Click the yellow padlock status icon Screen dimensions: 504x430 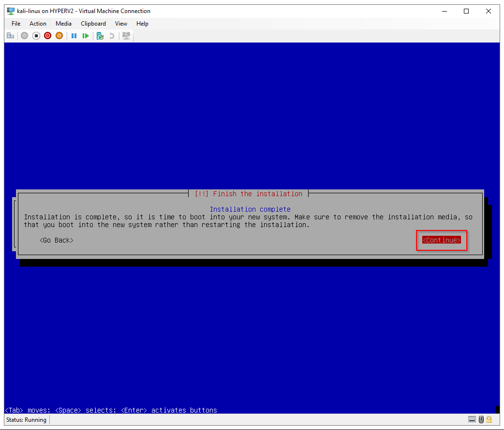[489, 419]
